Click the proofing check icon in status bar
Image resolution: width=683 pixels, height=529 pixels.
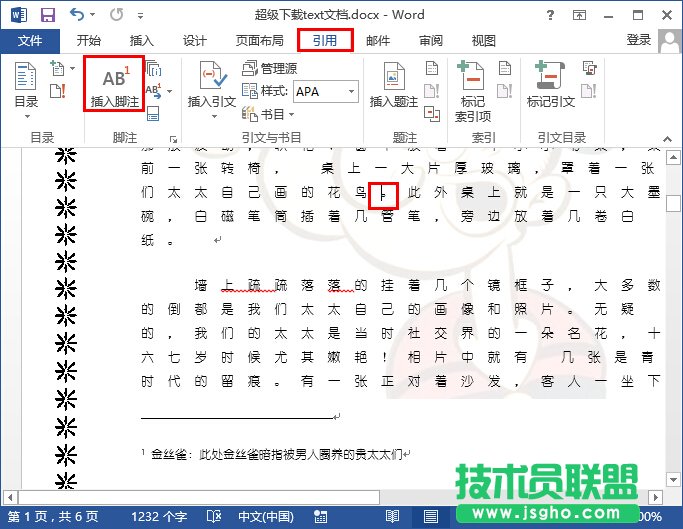pyautogui.click(x=213, y=516)
